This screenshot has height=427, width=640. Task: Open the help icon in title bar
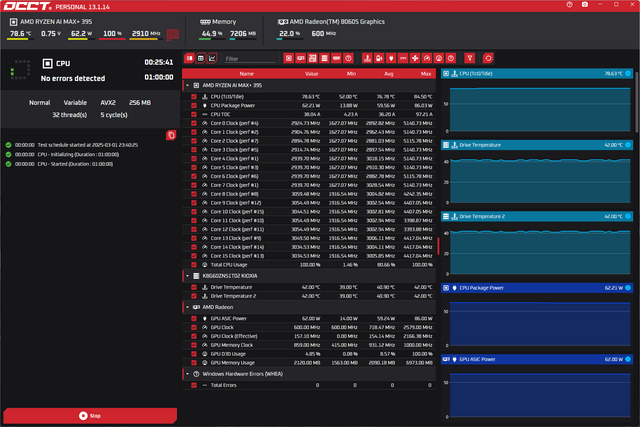click(x=569, y=4)
